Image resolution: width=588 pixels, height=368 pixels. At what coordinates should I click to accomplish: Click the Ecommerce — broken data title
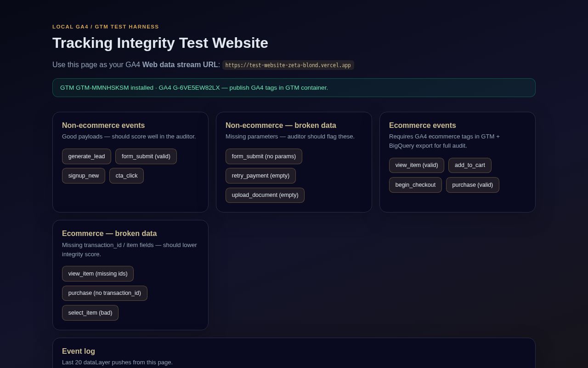coord(109,234)
